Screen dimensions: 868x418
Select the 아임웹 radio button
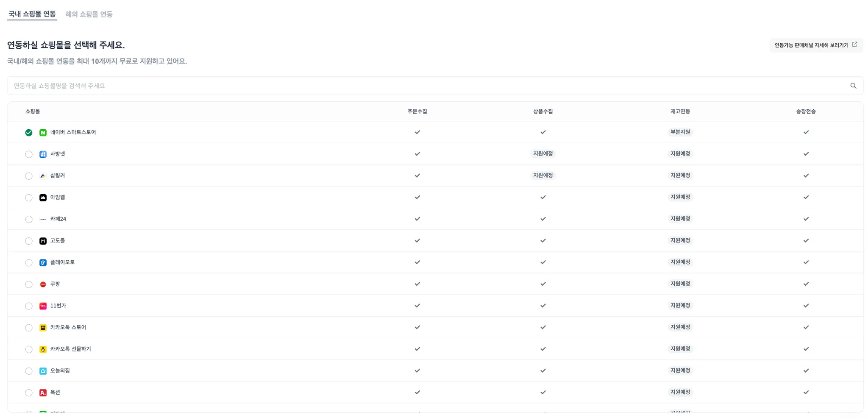pos(29,198)
